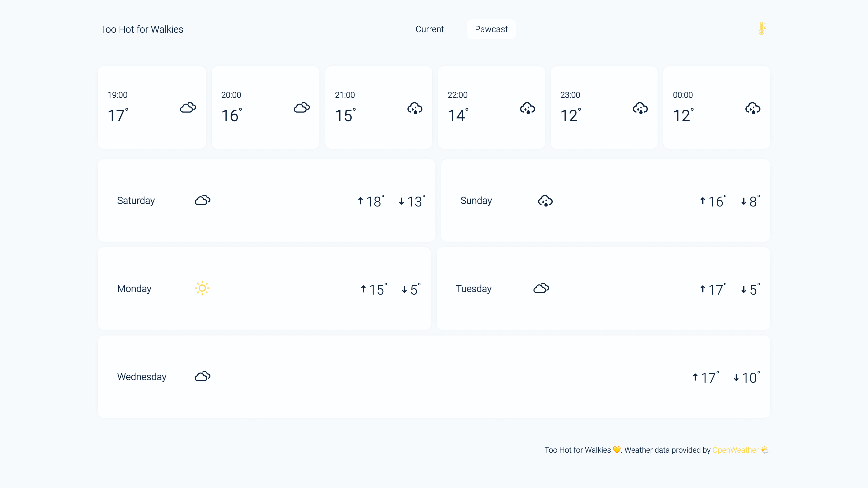Select the Pawcast tab
The image size is (868, 488).
(x=491, y=29)
